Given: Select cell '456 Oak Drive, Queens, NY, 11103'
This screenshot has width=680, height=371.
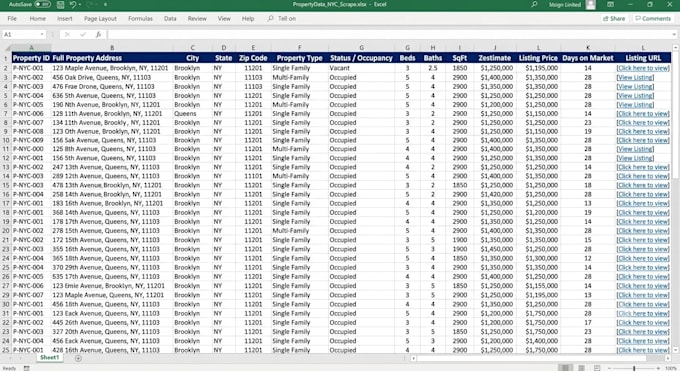Looking at the screenshot, I should tap(112, 77).
